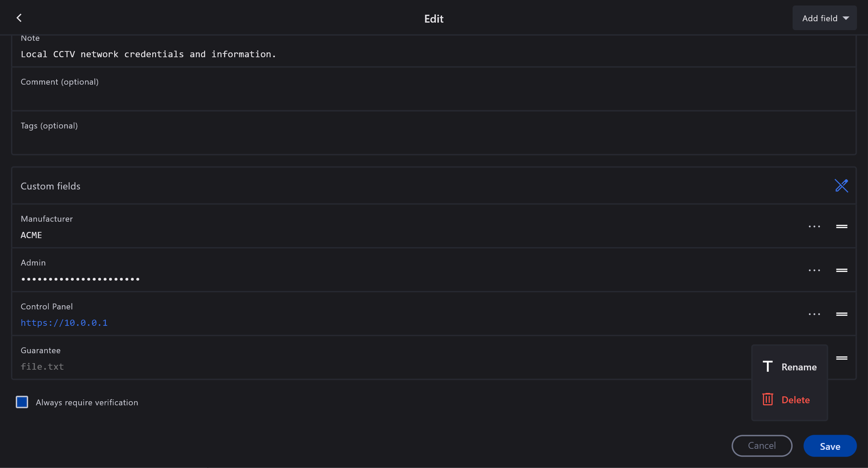The height and width of the screenshot is (468, 868).
Task: Click the drag handle for Manufacturer field
Action: click(842, 226)
